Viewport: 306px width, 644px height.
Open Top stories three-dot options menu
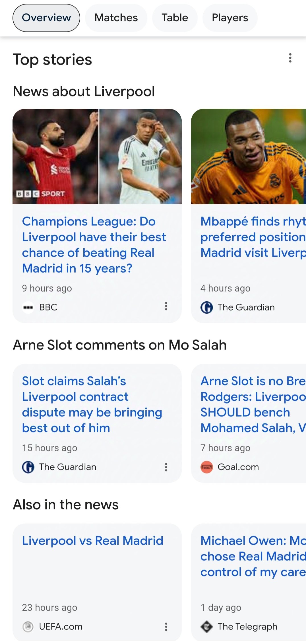coord(290,58)
